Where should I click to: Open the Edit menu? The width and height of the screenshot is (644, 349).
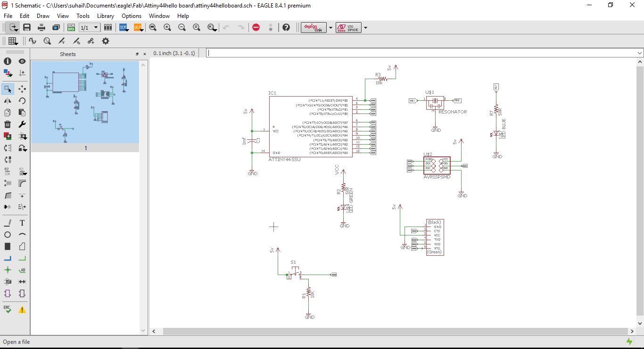click(x=25, y=16)
